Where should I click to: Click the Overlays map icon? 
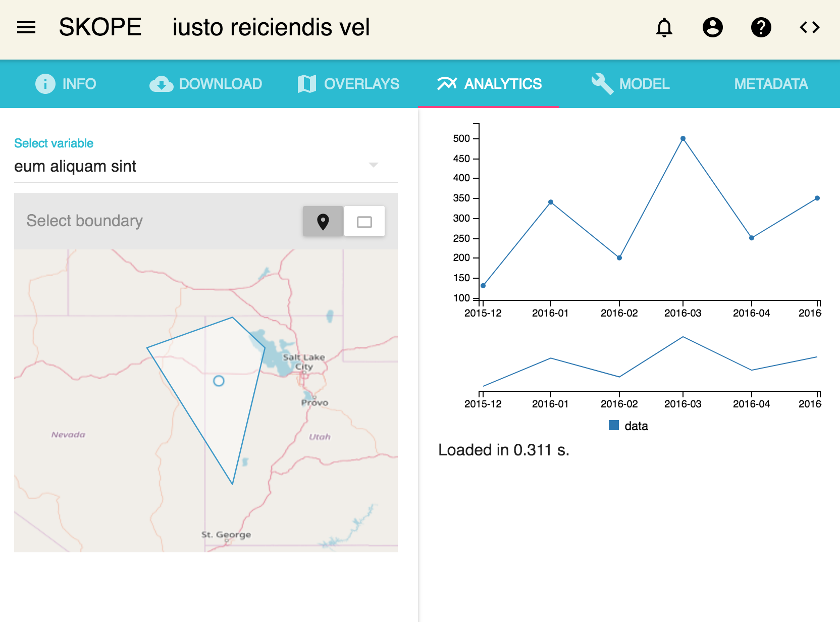click(x=306, y=83)
